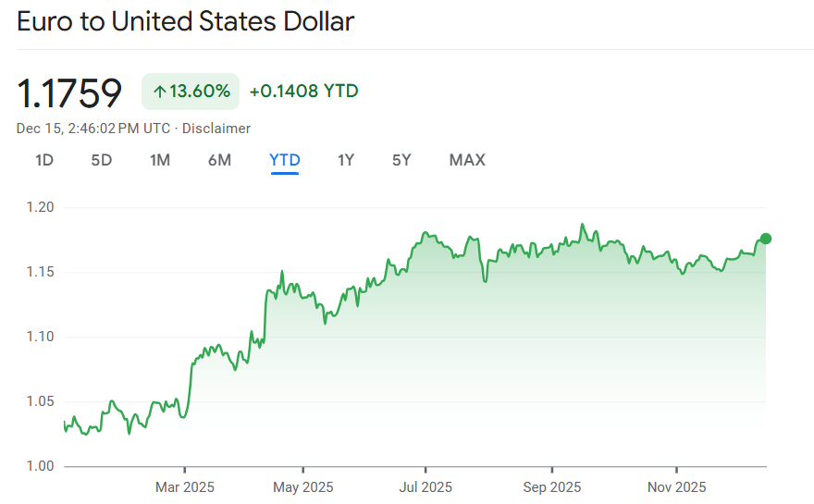Click the Jul 2025 axis label
The width and height of the screenshot is (814, 504).
[425, 487]
